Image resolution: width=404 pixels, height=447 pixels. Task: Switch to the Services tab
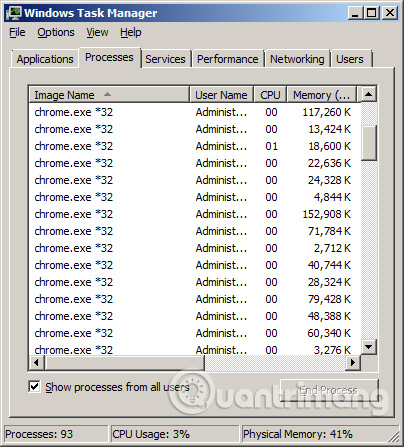tap(165, 59)
